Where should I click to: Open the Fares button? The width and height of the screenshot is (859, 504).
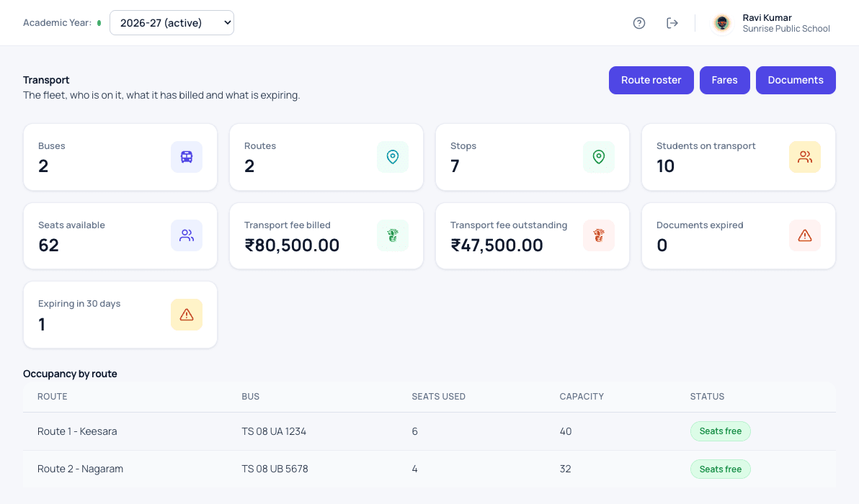coord(725,80)
